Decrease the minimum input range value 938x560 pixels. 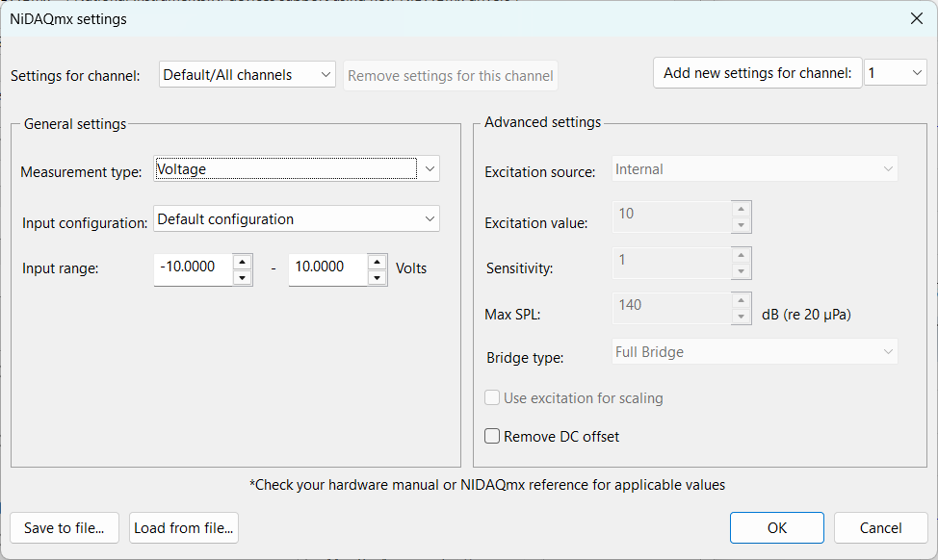click(x=243, y=277)
